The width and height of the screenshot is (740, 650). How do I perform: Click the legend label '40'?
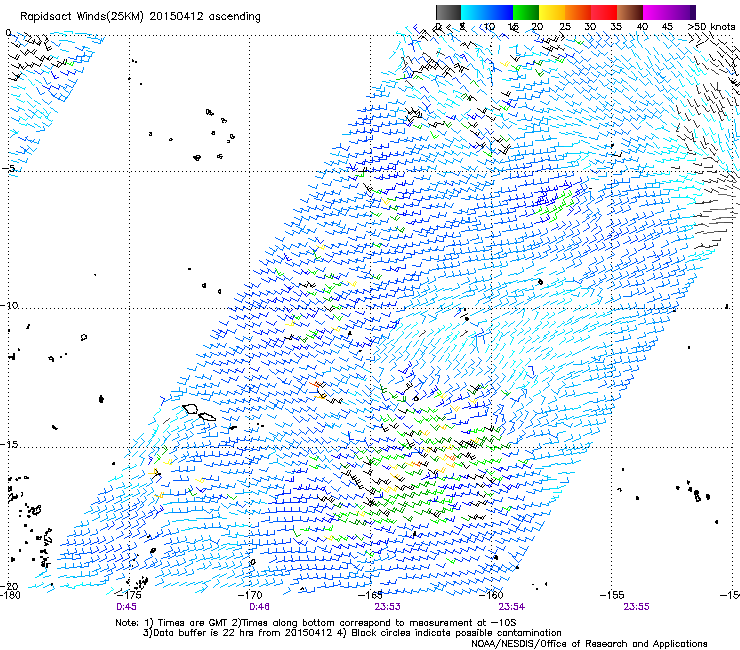(642, 27)
